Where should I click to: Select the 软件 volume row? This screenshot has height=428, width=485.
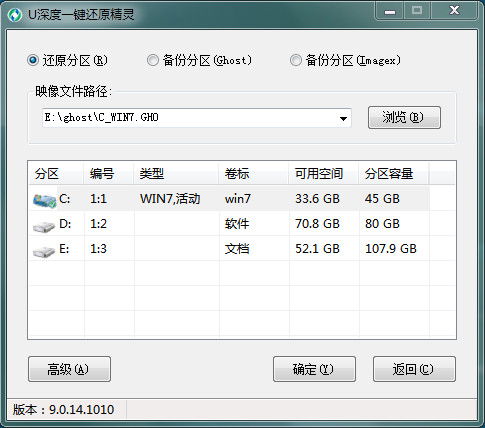pos(242,223)
